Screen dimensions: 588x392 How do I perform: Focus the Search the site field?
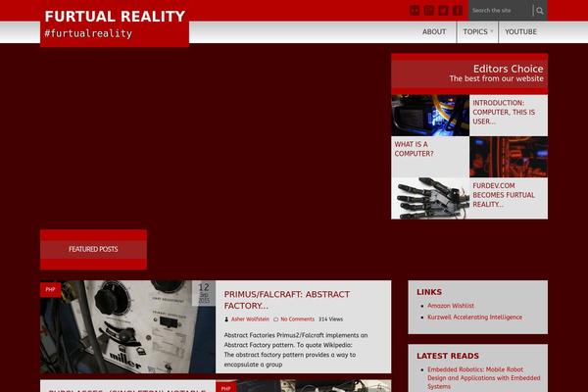point(500,11)
